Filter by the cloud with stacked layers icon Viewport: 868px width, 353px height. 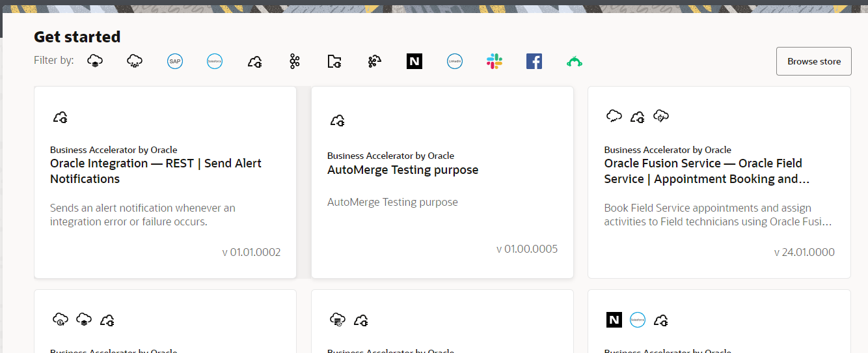[x=95, y=61]
